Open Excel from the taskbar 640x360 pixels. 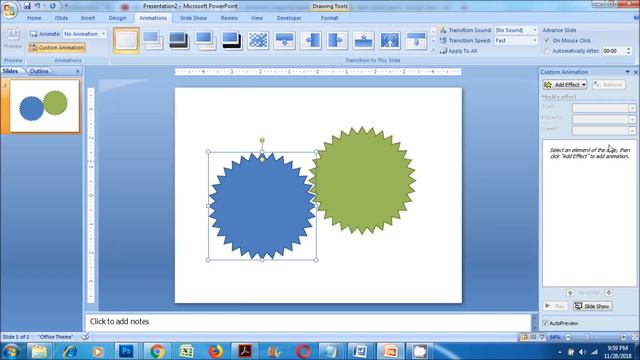click(x=186, y=351)
